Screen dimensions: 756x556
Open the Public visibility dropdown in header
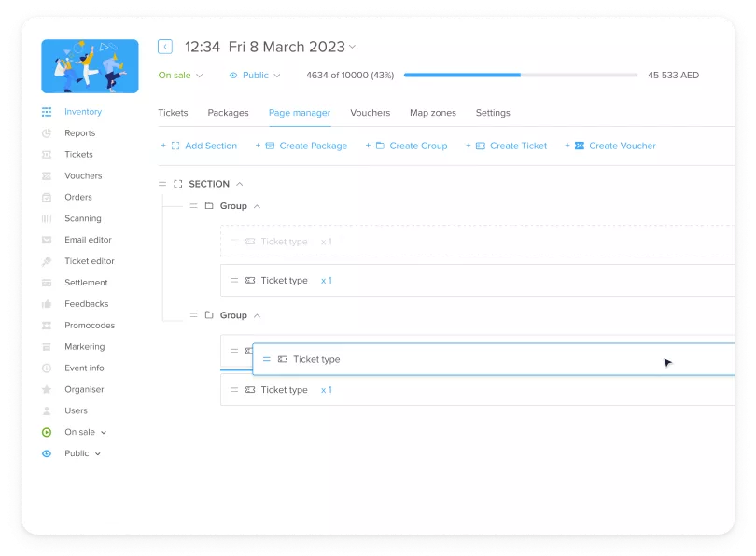tap(254, 76)
